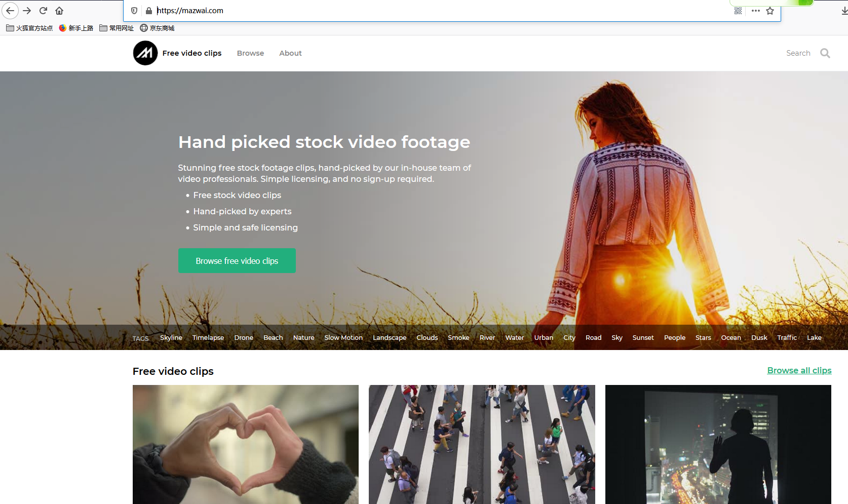The width and height of the screenshot is (848, 504).
Task: Select the Skyline tag
Action: [171, 338]
